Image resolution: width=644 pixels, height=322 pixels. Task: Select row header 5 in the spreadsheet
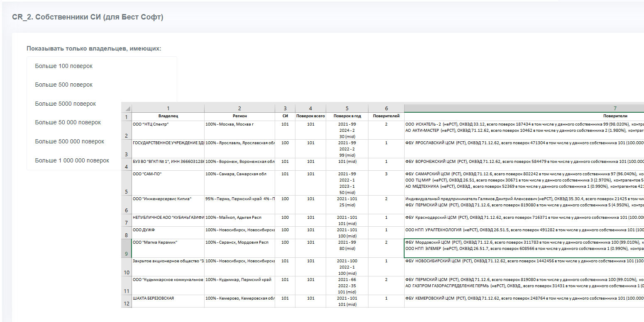127,183
